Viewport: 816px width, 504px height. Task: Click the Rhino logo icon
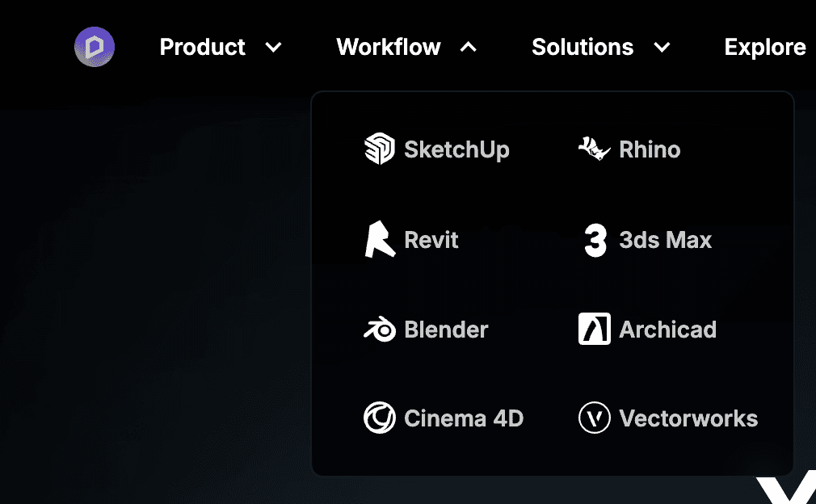coord(595,149)
